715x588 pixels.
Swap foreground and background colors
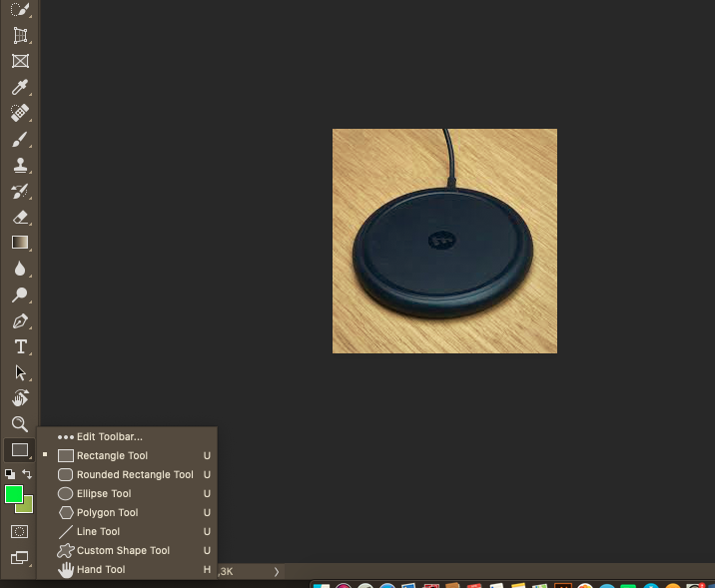pos(27,474)
